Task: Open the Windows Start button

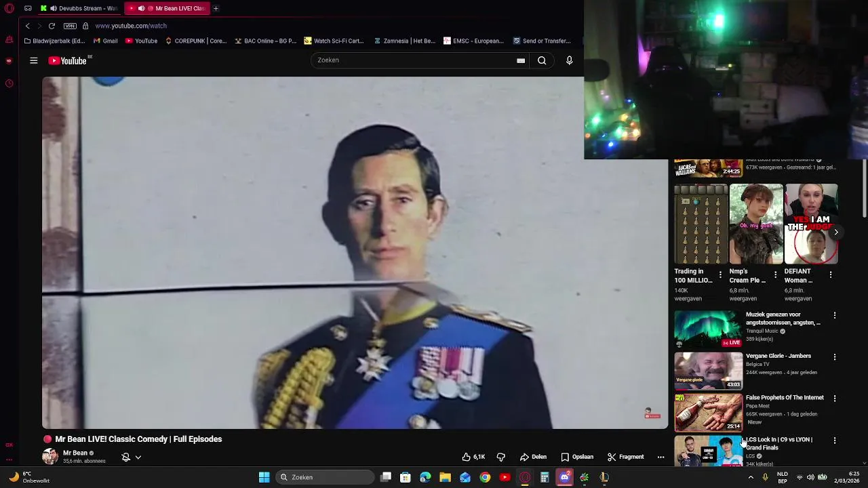Action: click(x=264, y=477)
